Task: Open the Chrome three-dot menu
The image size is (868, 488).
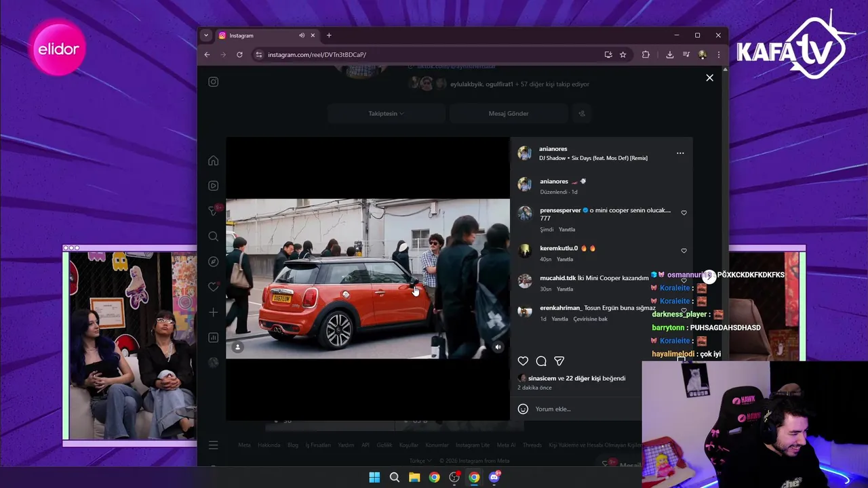Action: 719,55
